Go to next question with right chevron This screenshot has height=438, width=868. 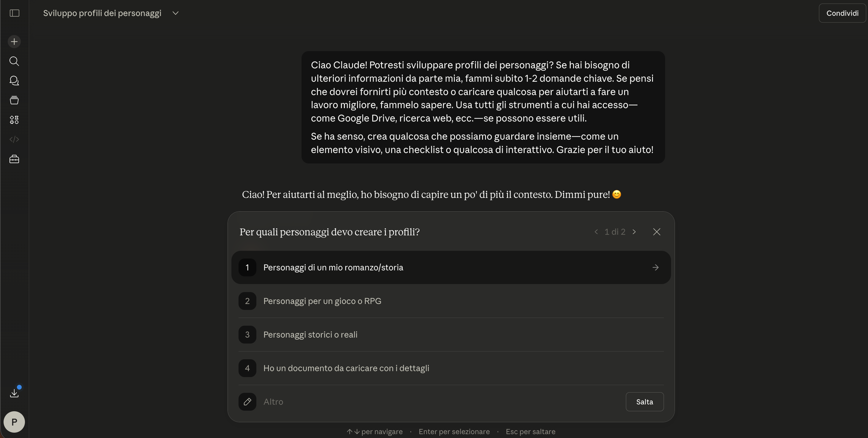click(x=634, y=232)
